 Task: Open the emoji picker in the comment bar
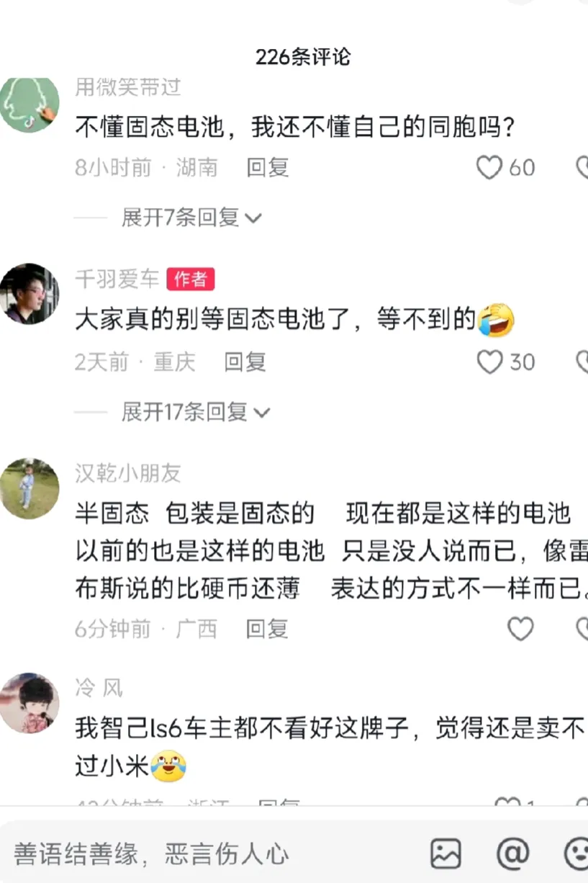point(576,854)
